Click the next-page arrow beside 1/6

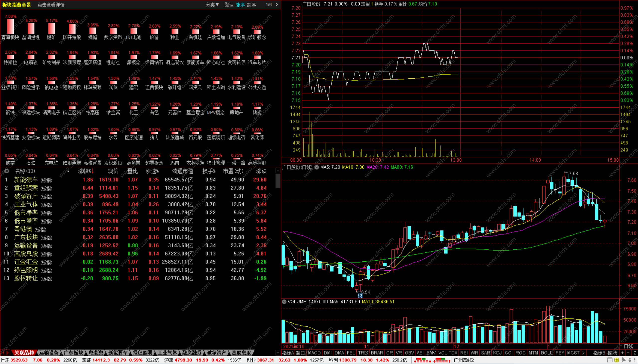(276, 4)
